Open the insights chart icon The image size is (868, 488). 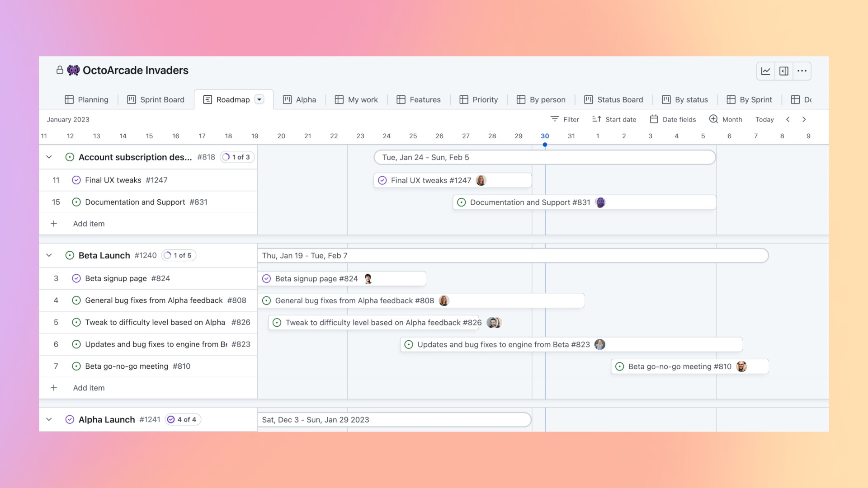tap(765, 71)
